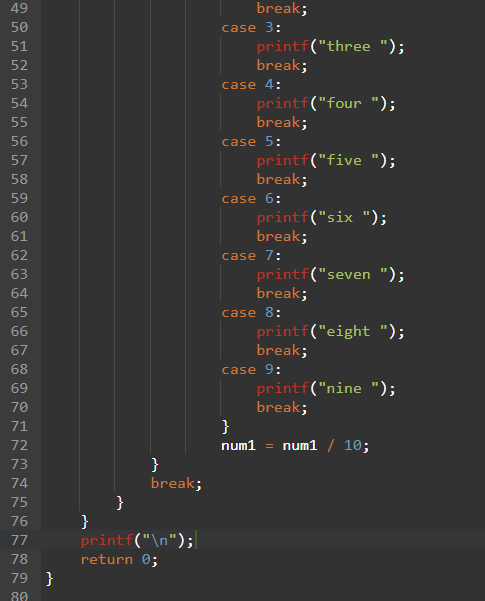Viewport: 485px width, 601px height.
Task: Click closing brace on line 71
Action: point(225,426)
